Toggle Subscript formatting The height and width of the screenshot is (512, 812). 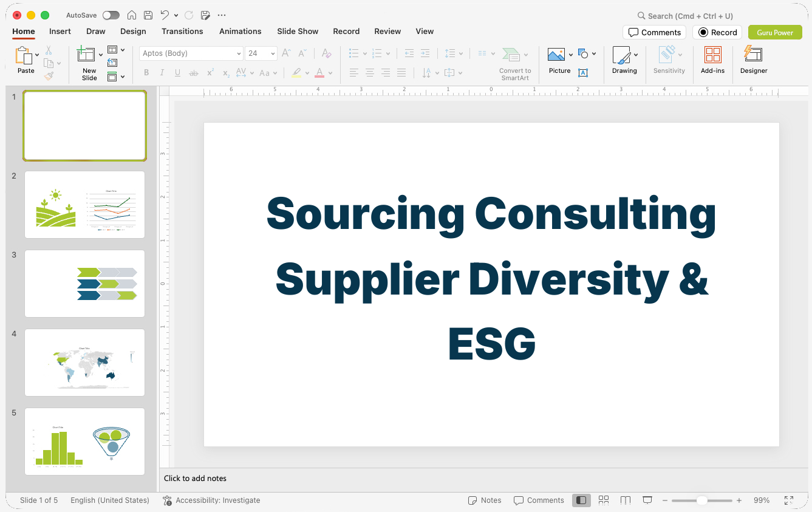point(226,73)
